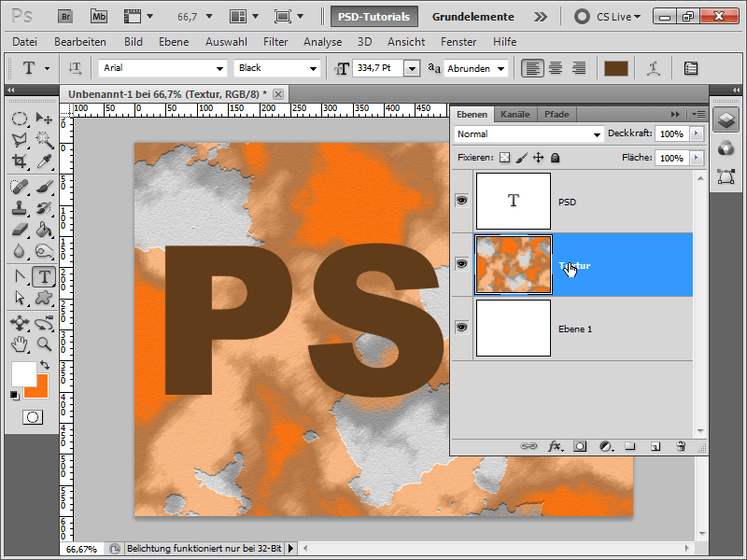Click the warp text icon
This screenshot has height=560, width=747.
(654, 68)
